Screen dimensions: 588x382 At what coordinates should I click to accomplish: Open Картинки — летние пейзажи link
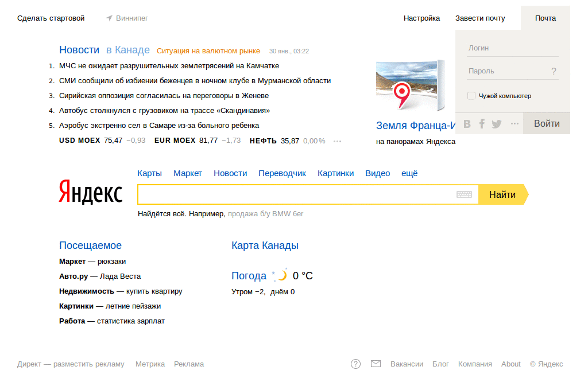pyautogui.click(x=110, y=306)
